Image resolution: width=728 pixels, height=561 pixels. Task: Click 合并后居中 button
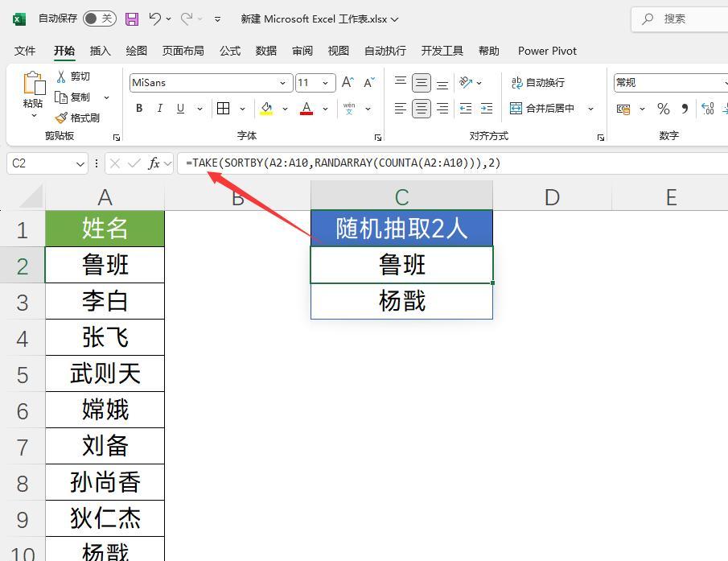tap(542, 108)
